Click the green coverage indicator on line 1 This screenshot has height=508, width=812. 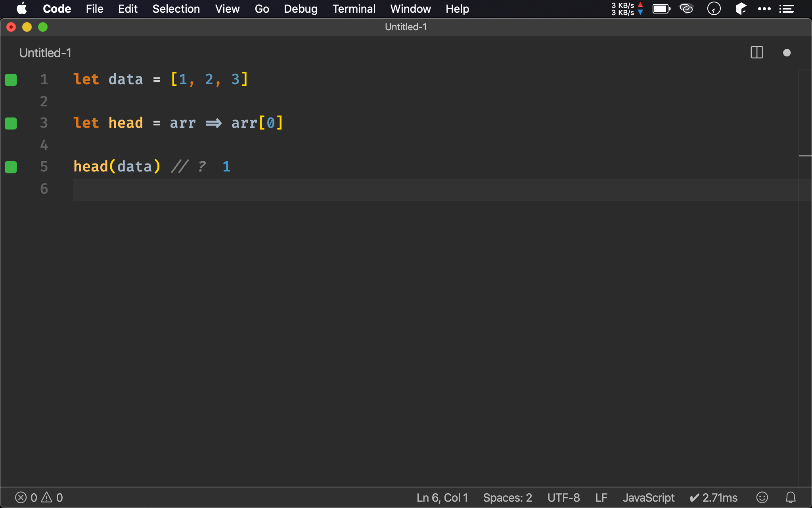pos(11,80)
